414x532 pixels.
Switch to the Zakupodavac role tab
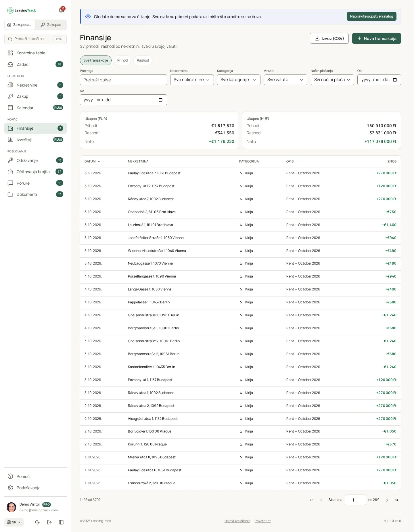[20, 25]
